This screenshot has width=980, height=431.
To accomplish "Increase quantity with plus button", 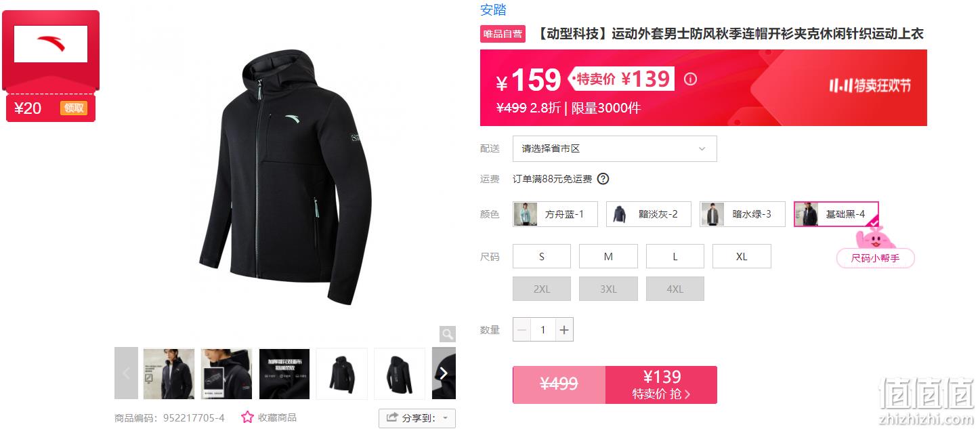I will click(564, 330).
